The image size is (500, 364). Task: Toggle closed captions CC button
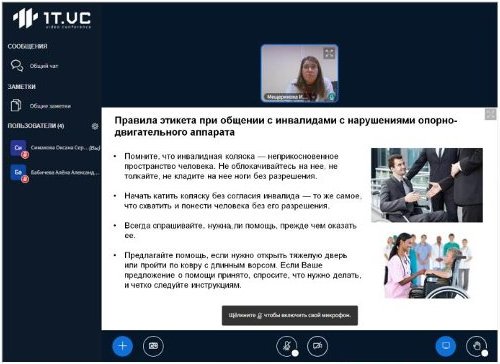coord(153,346)
